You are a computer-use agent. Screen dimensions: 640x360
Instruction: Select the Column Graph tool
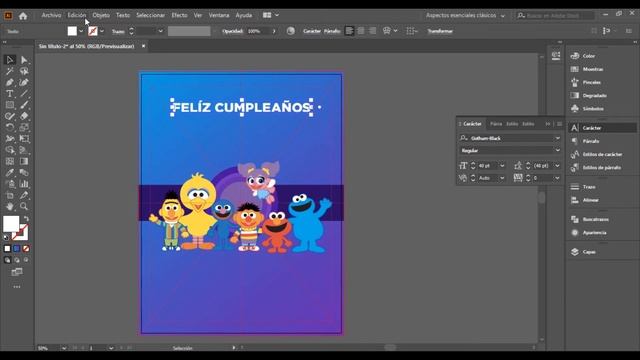(24, 184)
